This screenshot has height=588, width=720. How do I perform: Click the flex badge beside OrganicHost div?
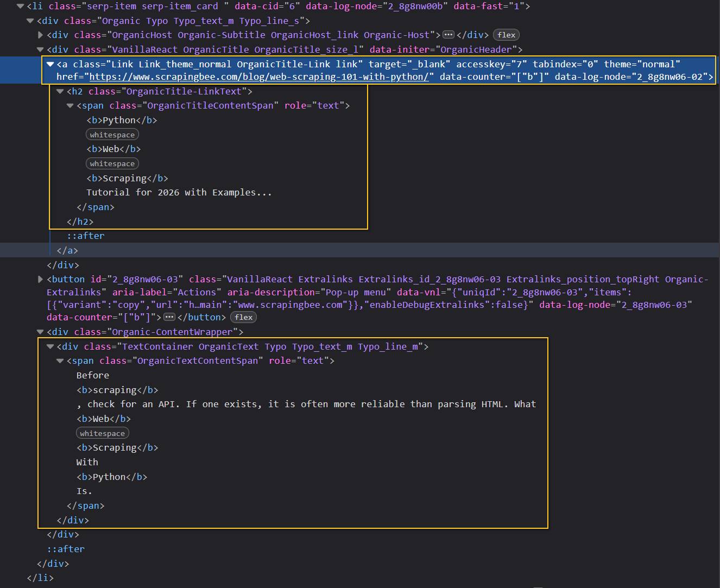pos(506,35)
